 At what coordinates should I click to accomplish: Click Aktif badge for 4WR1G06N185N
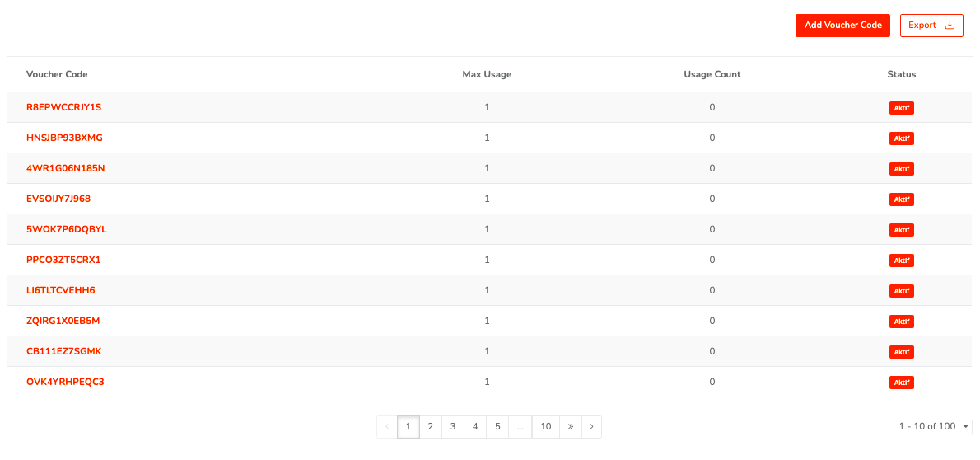tap(901, 169)
